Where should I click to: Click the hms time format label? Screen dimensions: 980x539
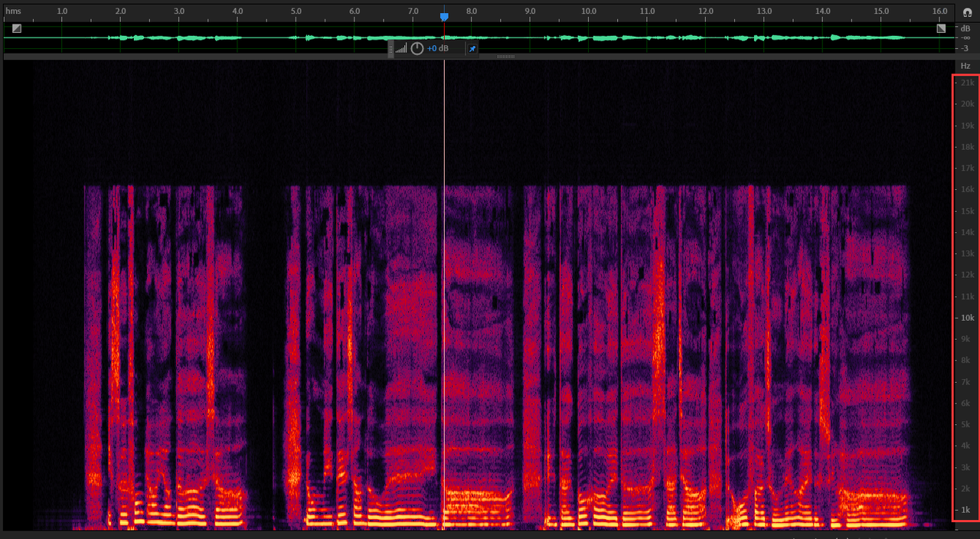tap(14, 11)
